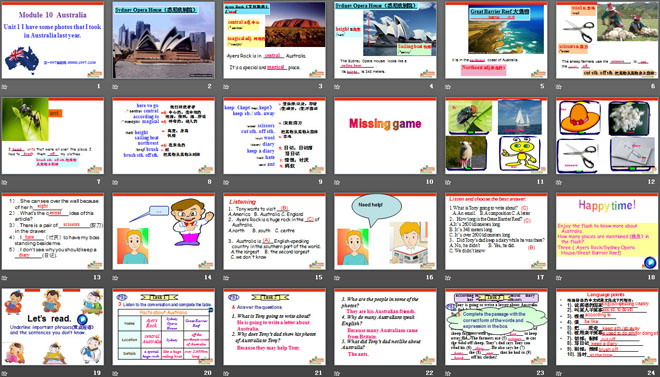This screenshot has height=377, width=660.
Task: Select the ant photo slide 7 thumbnail
Action: [x=53, y=135]
